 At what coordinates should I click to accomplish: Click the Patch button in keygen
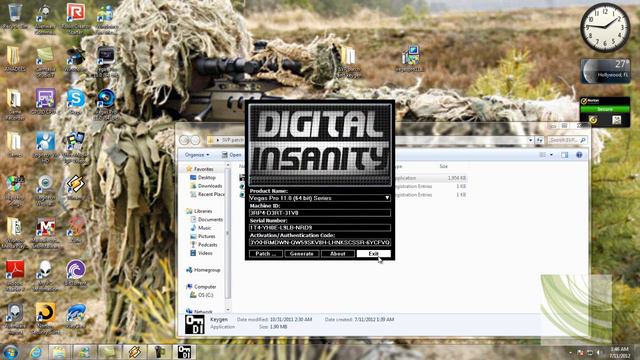click(266, 254)
